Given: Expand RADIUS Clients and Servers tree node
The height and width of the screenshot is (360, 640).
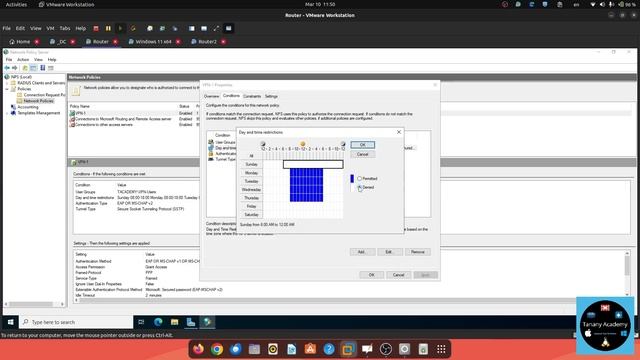Looking at the screenshot, I should [7, 83].
